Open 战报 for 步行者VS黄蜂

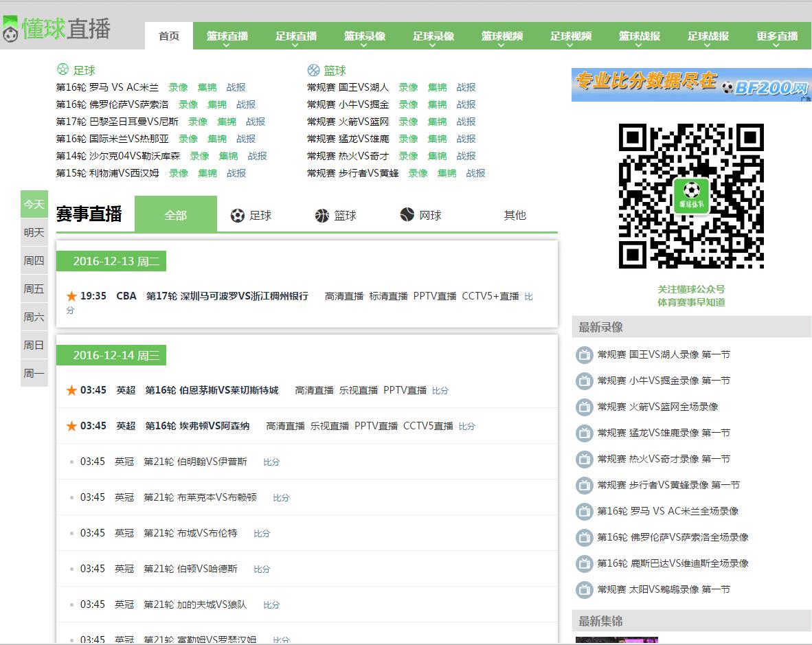pyautogui.click(x=475, y=173)
